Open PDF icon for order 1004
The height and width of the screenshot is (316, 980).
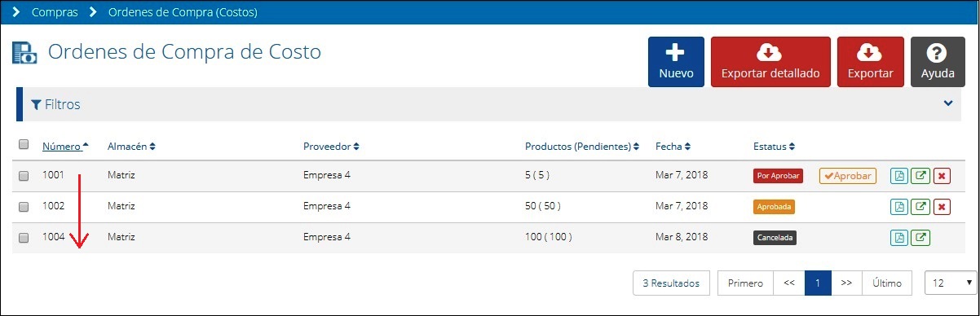(x=899, y=238)
